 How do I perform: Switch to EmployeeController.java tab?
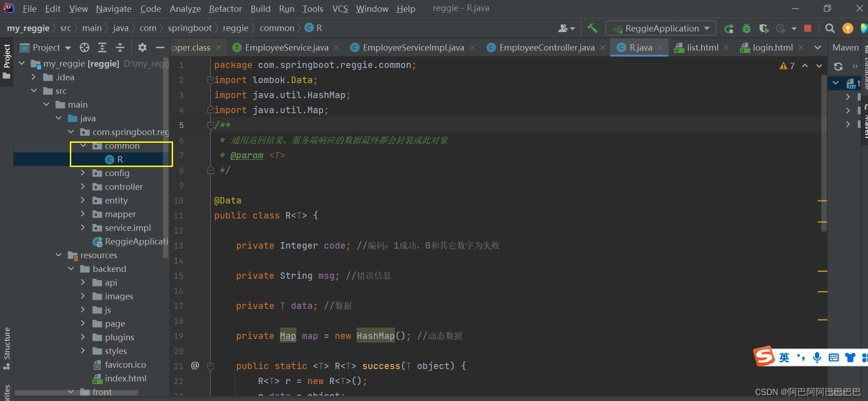coord(547,47)
